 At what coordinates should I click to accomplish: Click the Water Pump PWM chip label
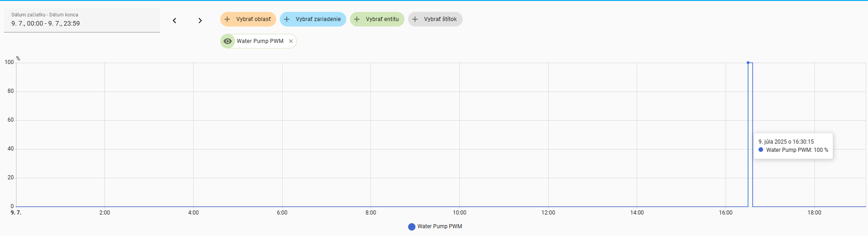(260, 41)
